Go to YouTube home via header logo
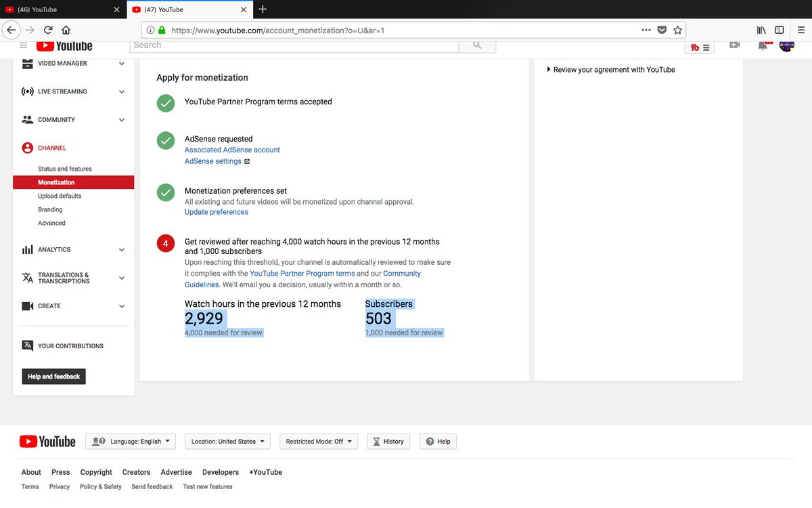The height and width of the screenshot is (508, 812). tap(64, 45)
